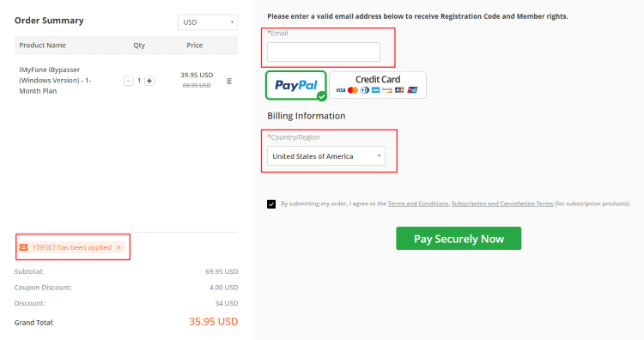Click the Mastercard logo

point(352,90)
